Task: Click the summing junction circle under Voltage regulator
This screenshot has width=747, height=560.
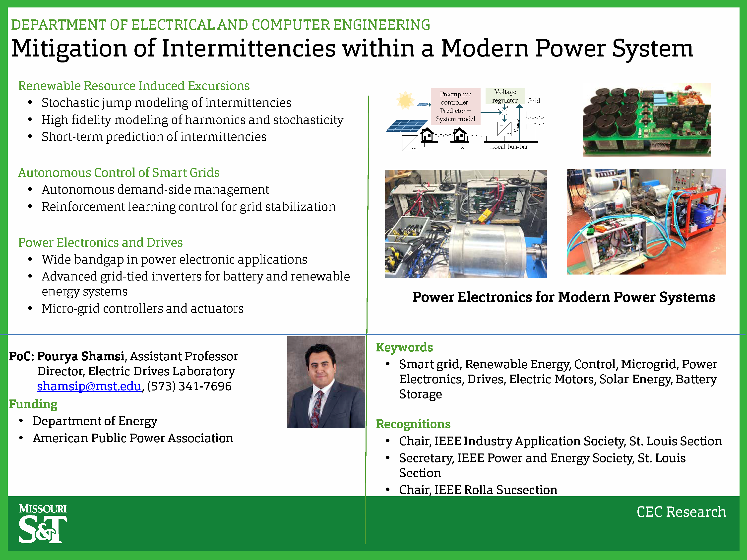Action: [504, 112]
